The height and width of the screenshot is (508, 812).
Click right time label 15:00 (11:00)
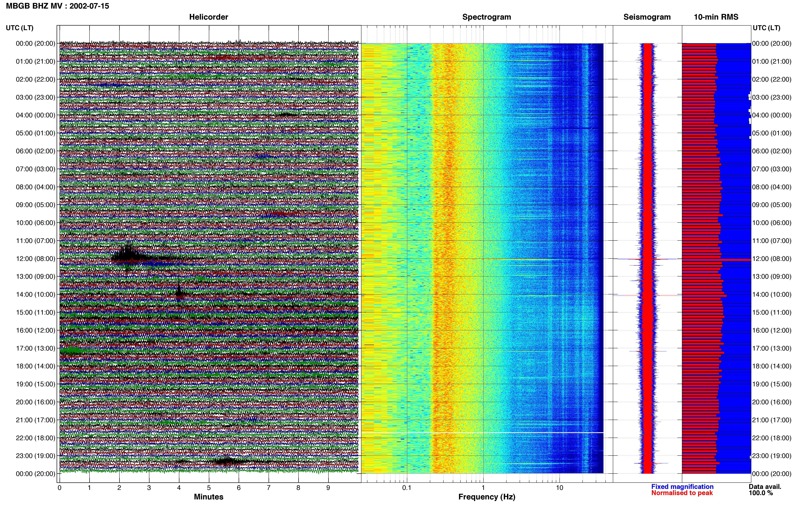click(x=772, y=313)
